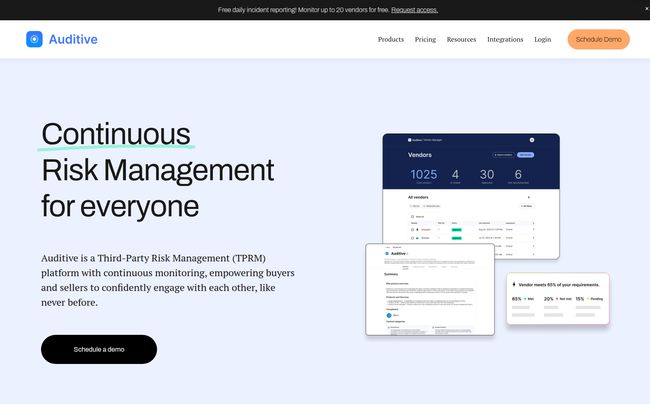The height and width of the screenshot is (414, 650).
Task: Click the orange Schedule Demo button
Action: coord(598,39)
